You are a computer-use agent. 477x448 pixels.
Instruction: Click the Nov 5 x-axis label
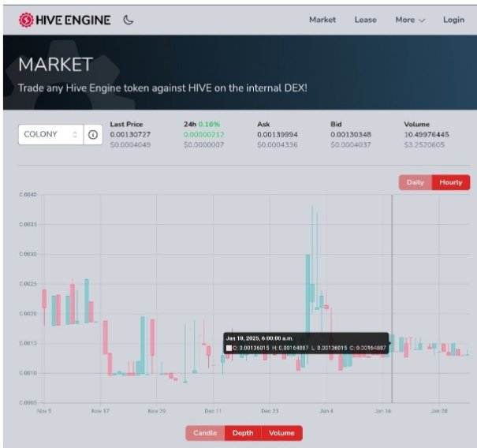click(44, 411)
